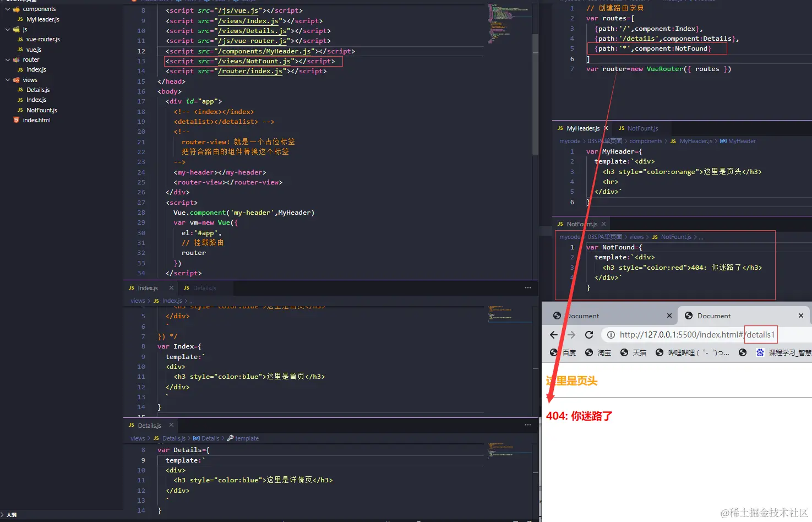Click the MyHeader symbol breadcrumb

[x=742, y=141]
